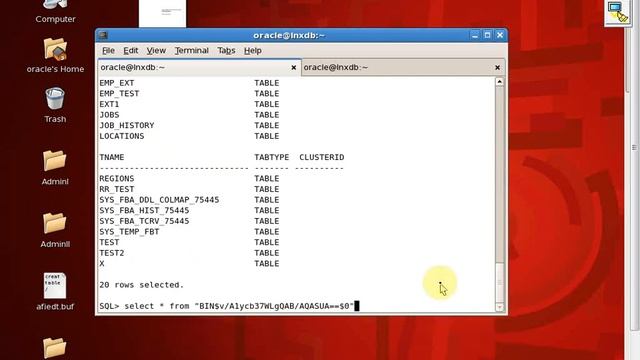
Task: Click the JOBS table name
Action: 109,115
